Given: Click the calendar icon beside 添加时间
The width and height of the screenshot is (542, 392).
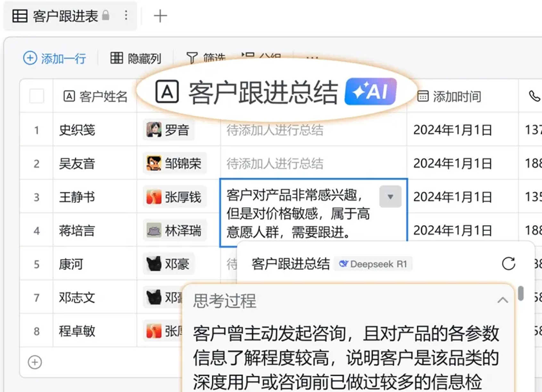Looking at the screenshot, I should (423, 96).
